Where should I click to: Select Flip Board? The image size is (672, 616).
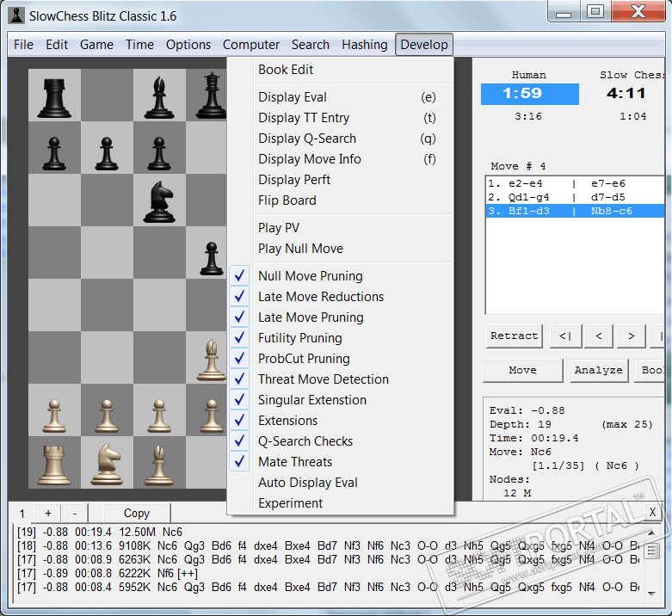pyautogui.click(x=340, y=200)
